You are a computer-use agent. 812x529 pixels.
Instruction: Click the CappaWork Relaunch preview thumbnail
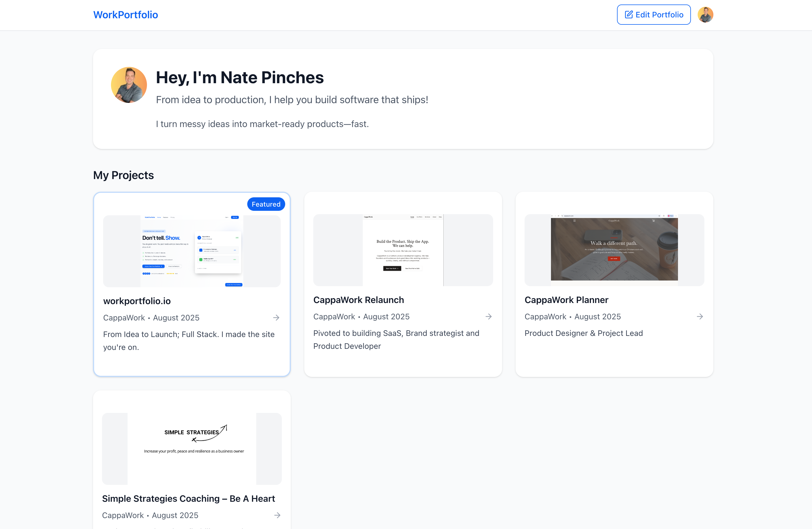[x=403, y=250]
